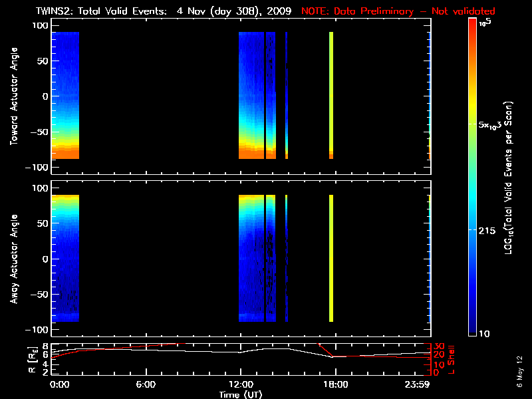Select the 12:00 time tick label
The height and width of the screenshot is (399, 532).
click(240, 384)
